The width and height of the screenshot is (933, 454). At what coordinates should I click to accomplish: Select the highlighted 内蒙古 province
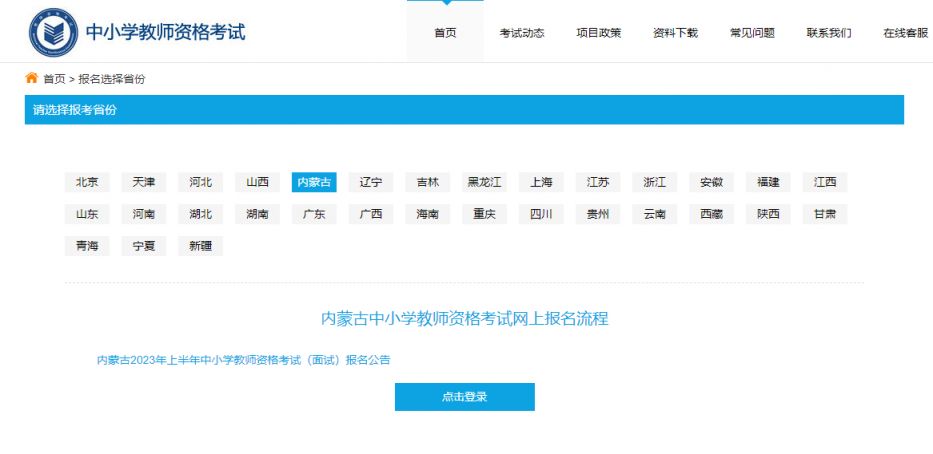(x=314, y=182)
